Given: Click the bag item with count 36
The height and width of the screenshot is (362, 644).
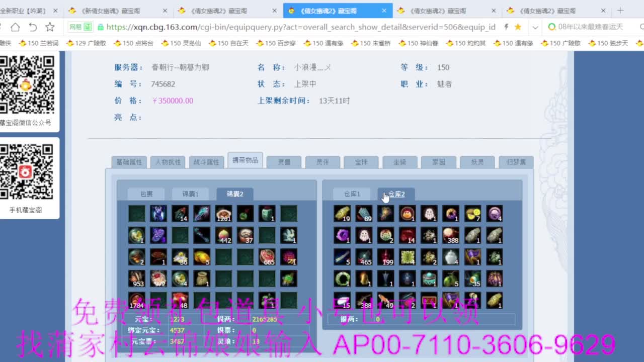Looking at the screenshot, I should coord(180,257).
